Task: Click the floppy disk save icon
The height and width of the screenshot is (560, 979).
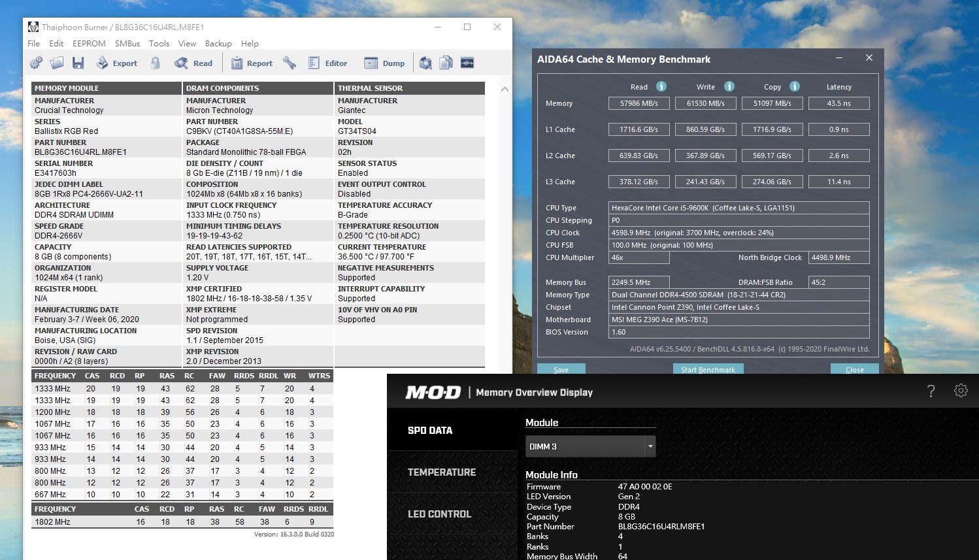Action: (x=78, y=63)
